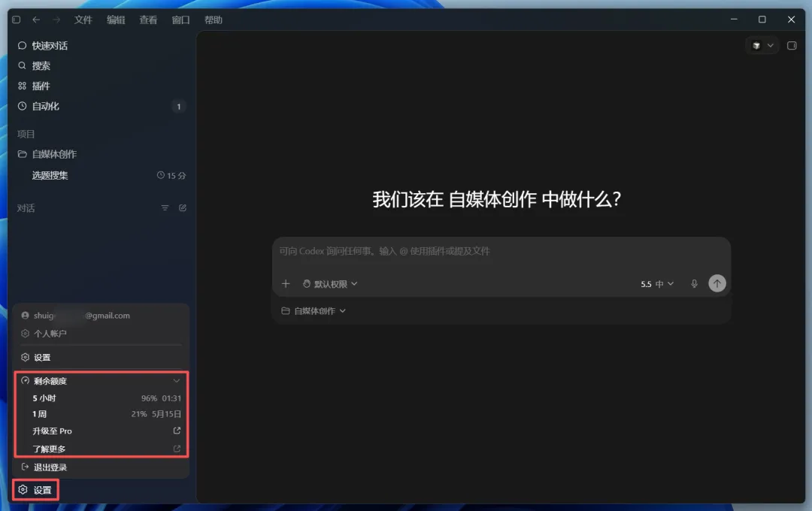Send message with the up-arrow button
Viewport: 812px width, 511px height.
717,283
